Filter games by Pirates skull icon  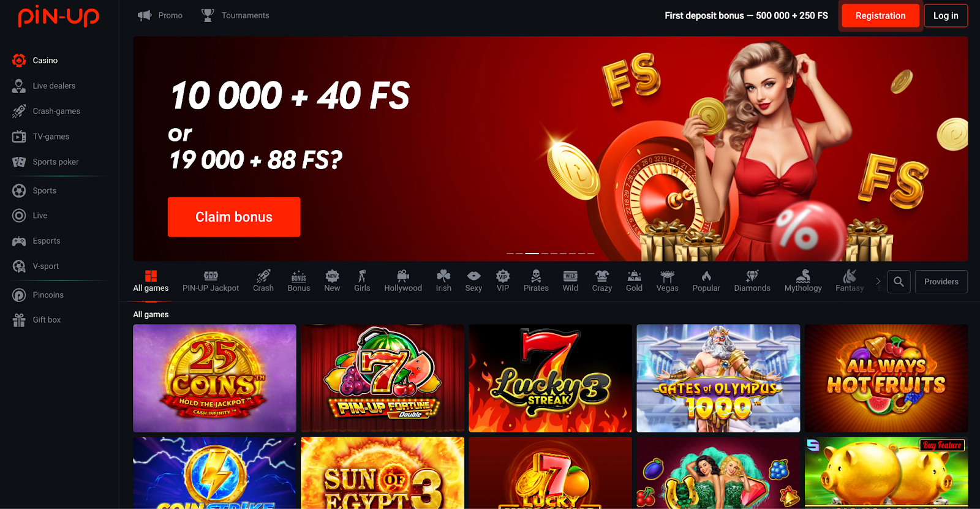coord(536,276)
